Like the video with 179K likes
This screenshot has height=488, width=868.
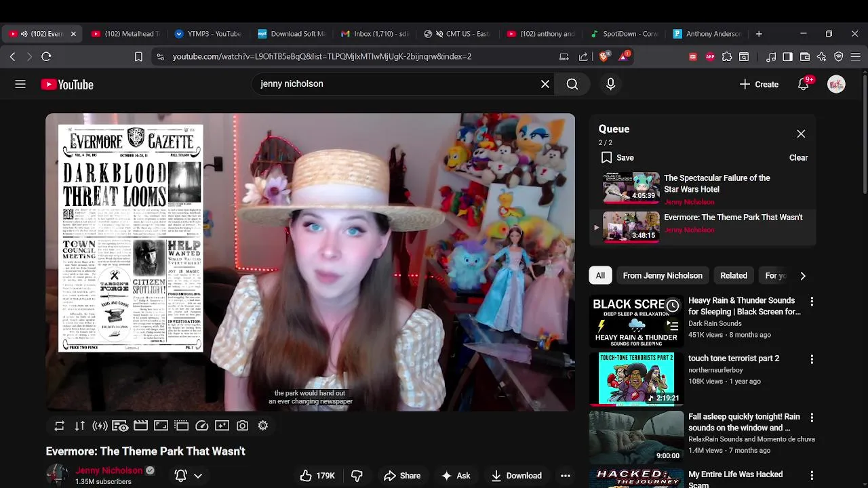[318, 476]
